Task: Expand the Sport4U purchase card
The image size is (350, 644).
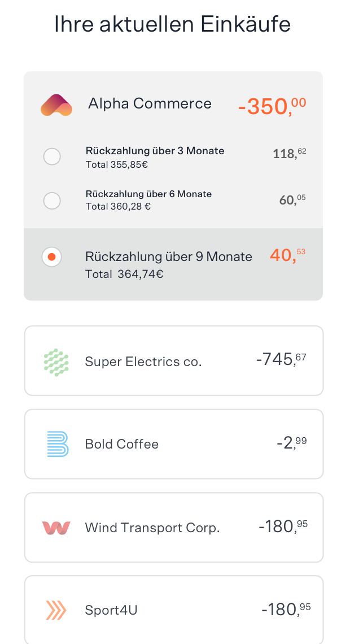Action: click(x=174, y=610)
